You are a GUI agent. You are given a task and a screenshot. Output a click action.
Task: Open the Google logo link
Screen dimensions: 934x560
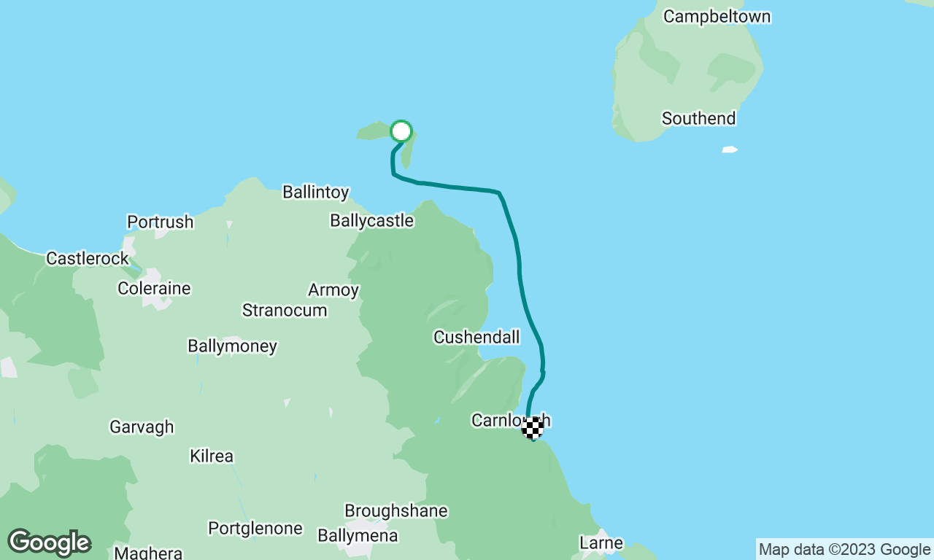(49, 542)
